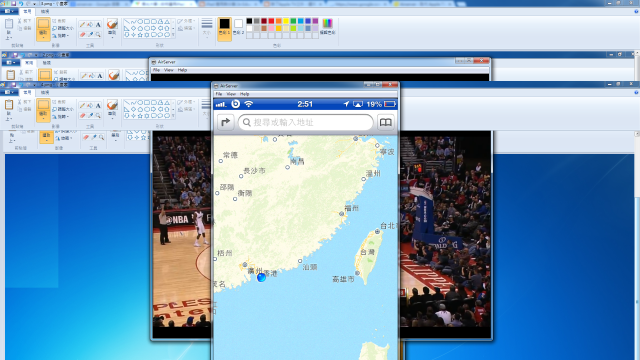Select Fill bucket tool in top Paint window
The image size is (640, 360).
point(90,25)
